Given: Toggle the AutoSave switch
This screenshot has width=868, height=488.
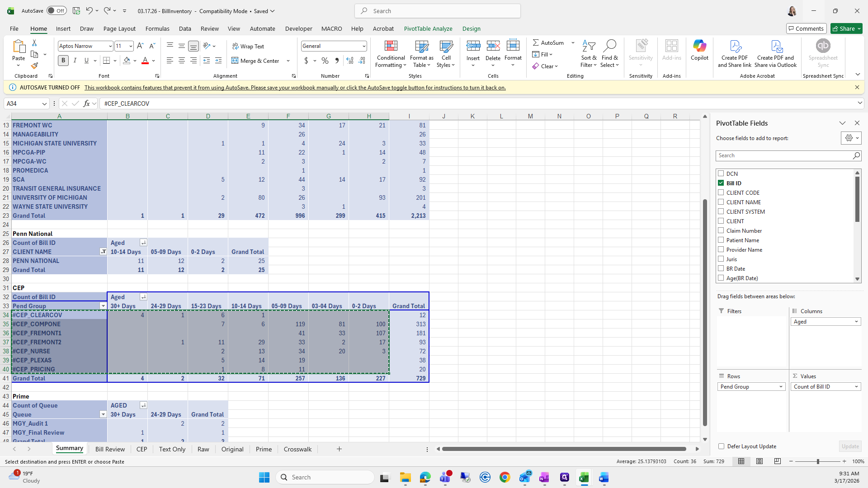Looking at the screenshot, I should (x=57, y=11).
